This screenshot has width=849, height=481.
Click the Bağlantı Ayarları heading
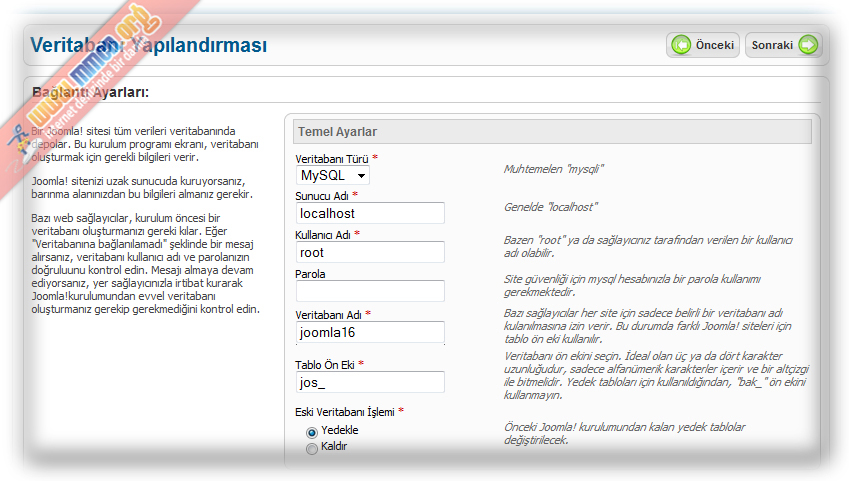[x=91, y=93]
